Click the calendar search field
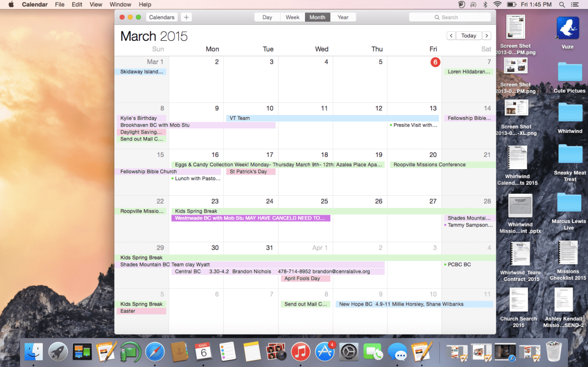The height and width of the screenshot is (367, 588). coord(449,16)
